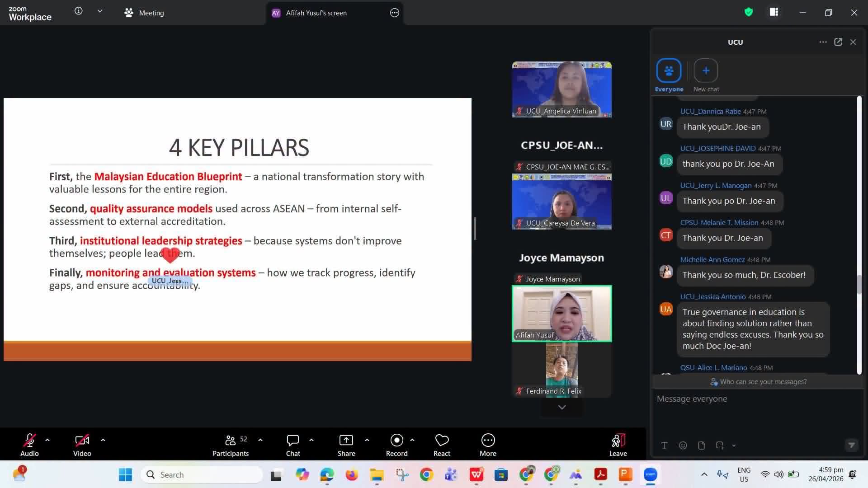This screenshot has height=488, width=868.
Task: Expand chat options arrow next to Chat
Action: (x=311, y=440)
